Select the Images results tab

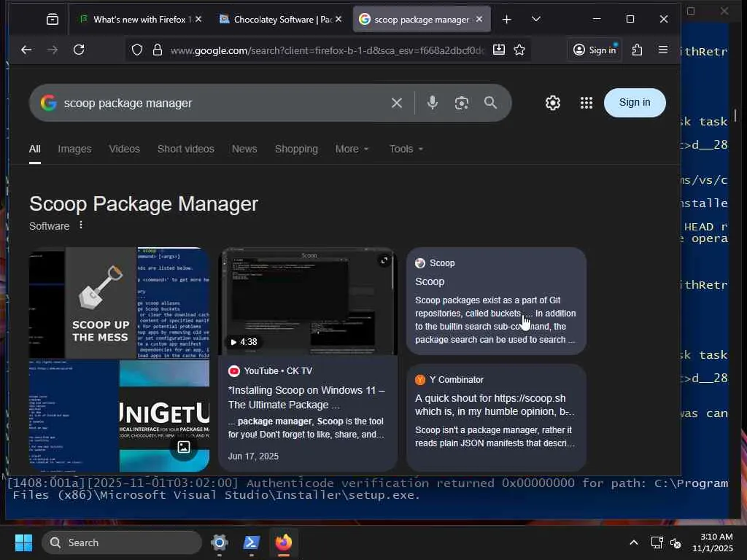pyautogui.click(x=74, y=149)
